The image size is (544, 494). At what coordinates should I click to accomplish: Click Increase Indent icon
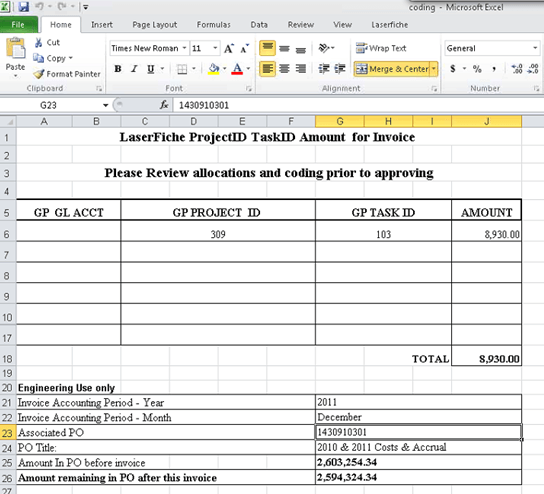tap(340, 69)
